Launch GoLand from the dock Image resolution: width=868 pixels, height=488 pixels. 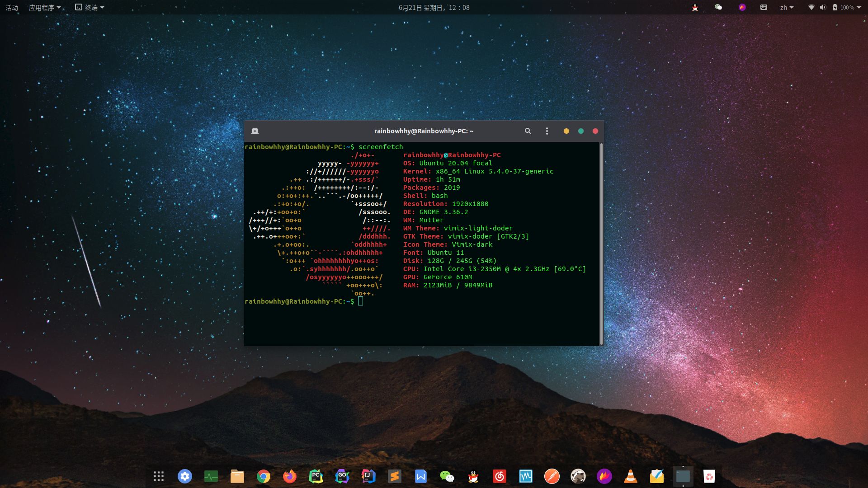pos(342,476)
